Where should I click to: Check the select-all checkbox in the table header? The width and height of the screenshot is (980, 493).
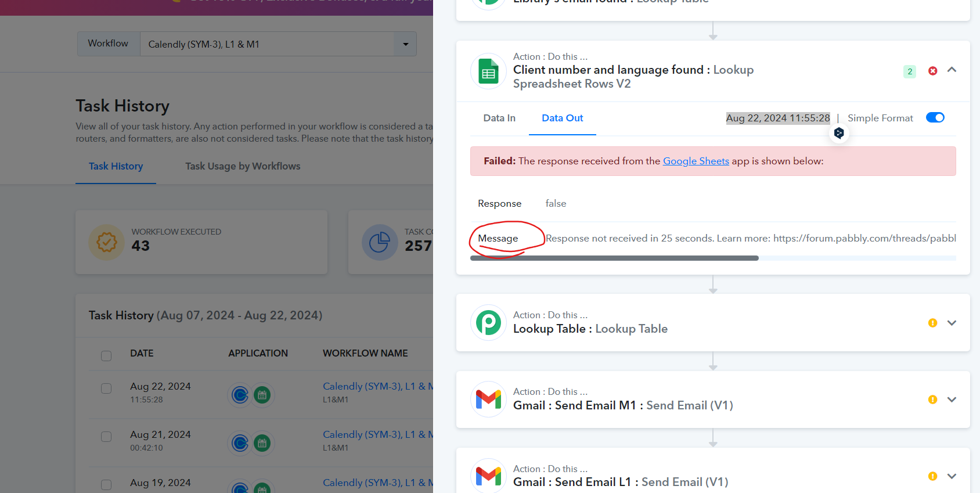tap(106, 355)
